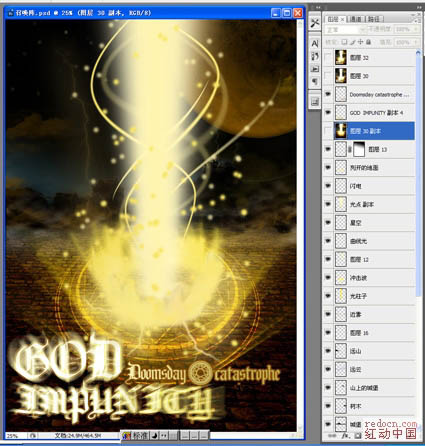Hide the 星空 layer
The image size is (425, 446).
pos(328,223)
